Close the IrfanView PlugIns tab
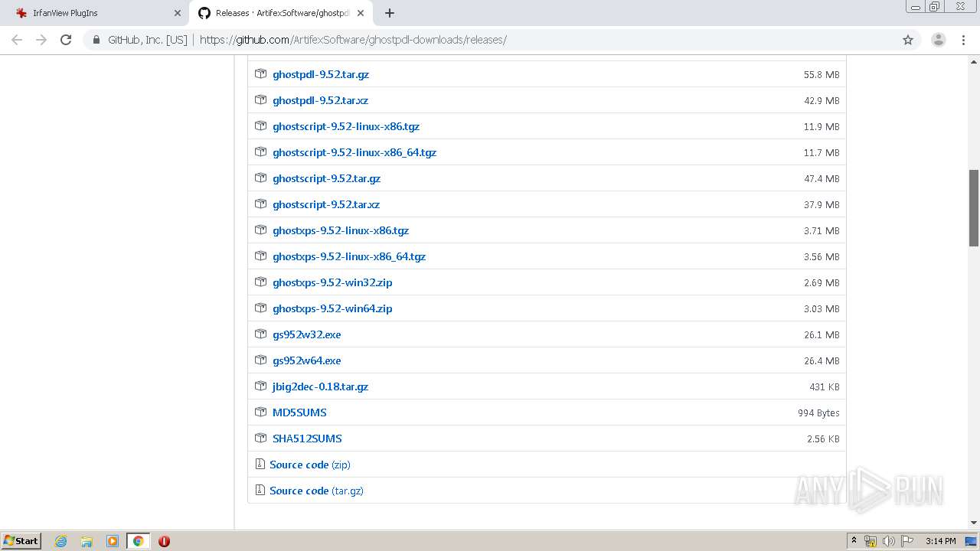 coord(178,13)
